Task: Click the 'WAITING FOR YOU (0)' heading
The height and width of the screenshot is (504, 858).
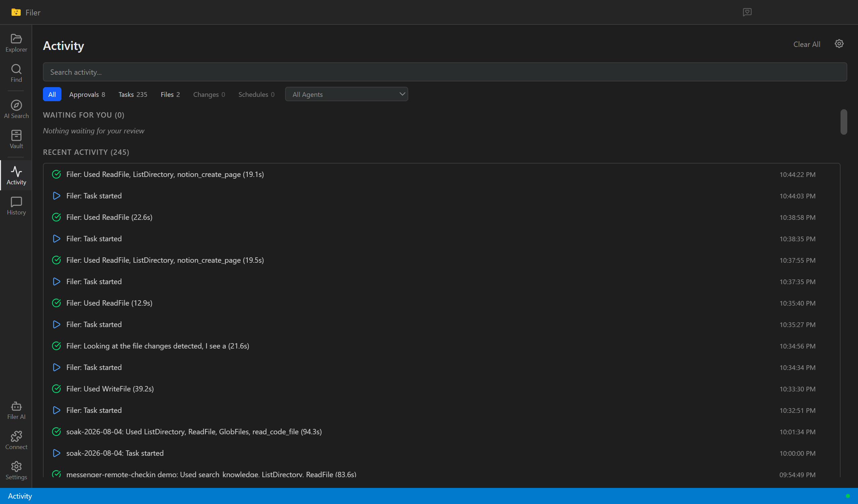Action: click(x=84, y=115)
